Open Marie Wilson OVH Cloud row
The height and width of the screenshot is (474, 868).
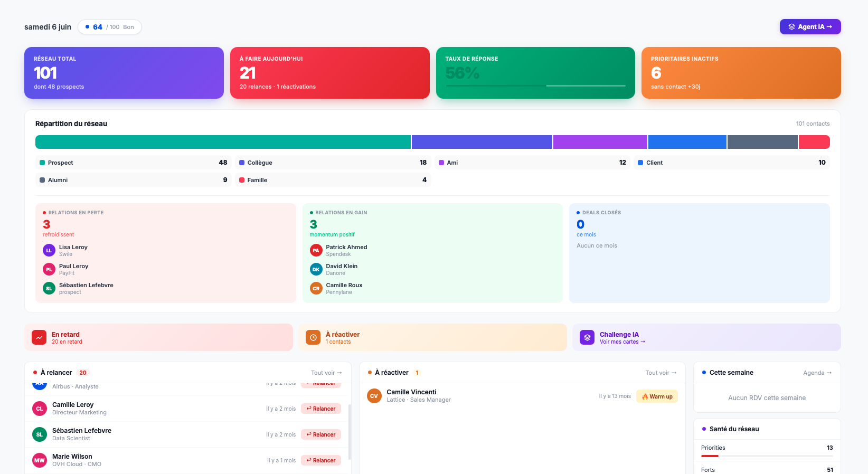click(187, 460)
